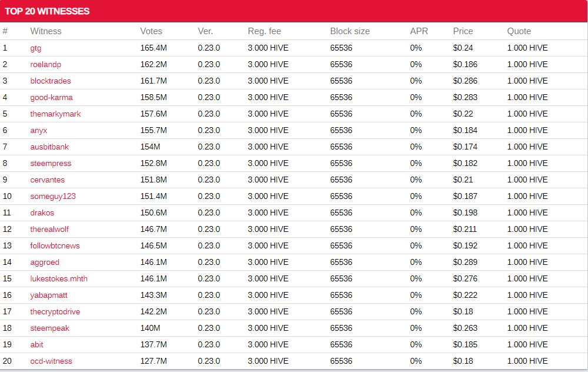The image size is (588, 372).
Task: Click the $0.182 price value
Action: coord(465,164)
